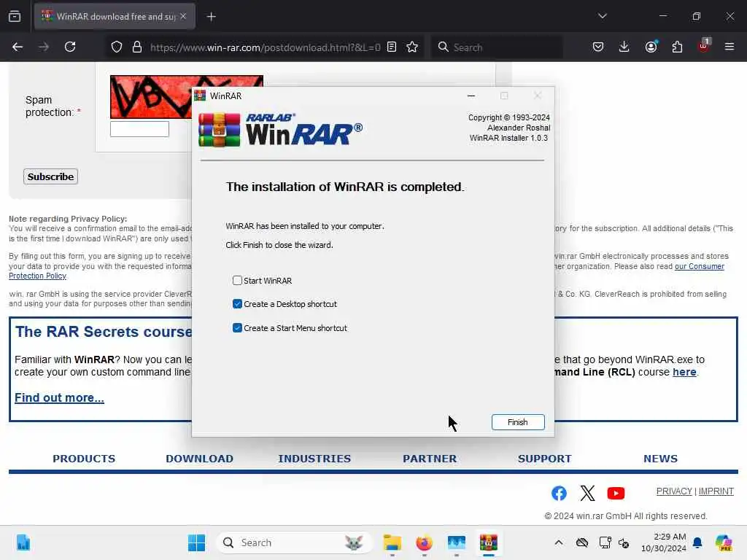Switch to Firefox on taskbar
Viewport: 747px width, 560px height.
(424, 542)
